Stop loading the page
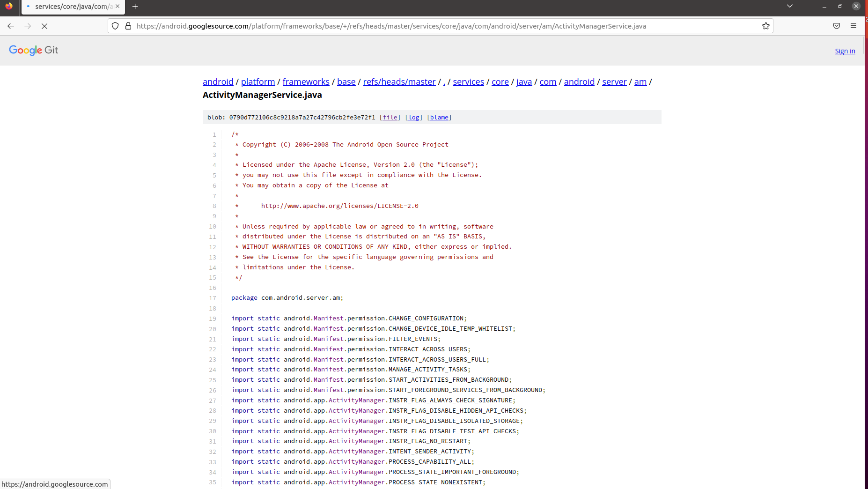This screenshot has width=868, height=489. click(44, 26)
